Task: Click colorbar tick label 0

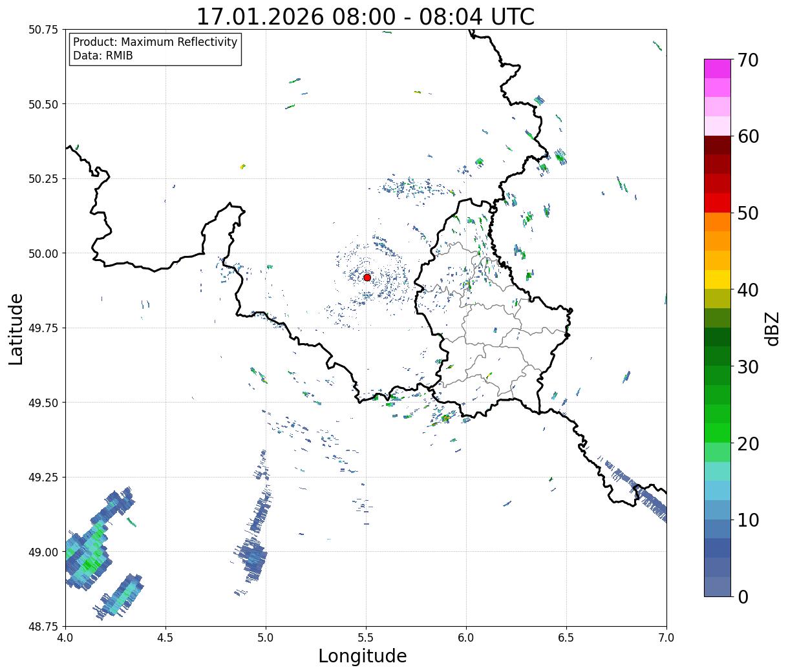Action: pyautogui.click(x=742, y=596)
